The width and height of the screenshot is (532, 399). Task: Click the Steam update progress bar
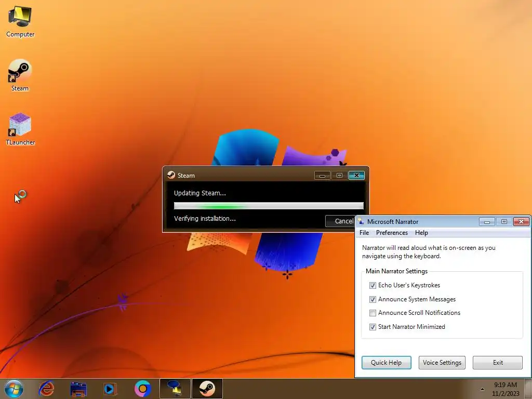pyautogui.click(x=269, y=206)
